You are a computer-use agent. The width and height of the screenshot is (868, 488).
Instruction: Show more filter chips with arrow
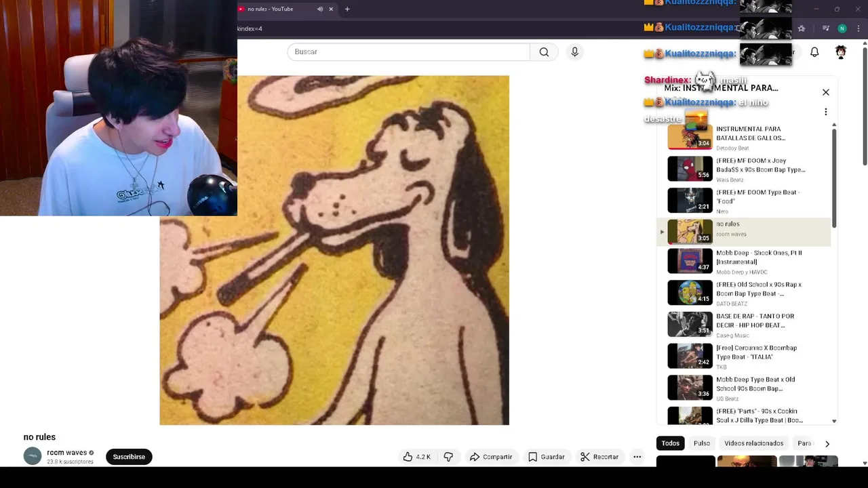pyautogui.click(x=827, y=443)
